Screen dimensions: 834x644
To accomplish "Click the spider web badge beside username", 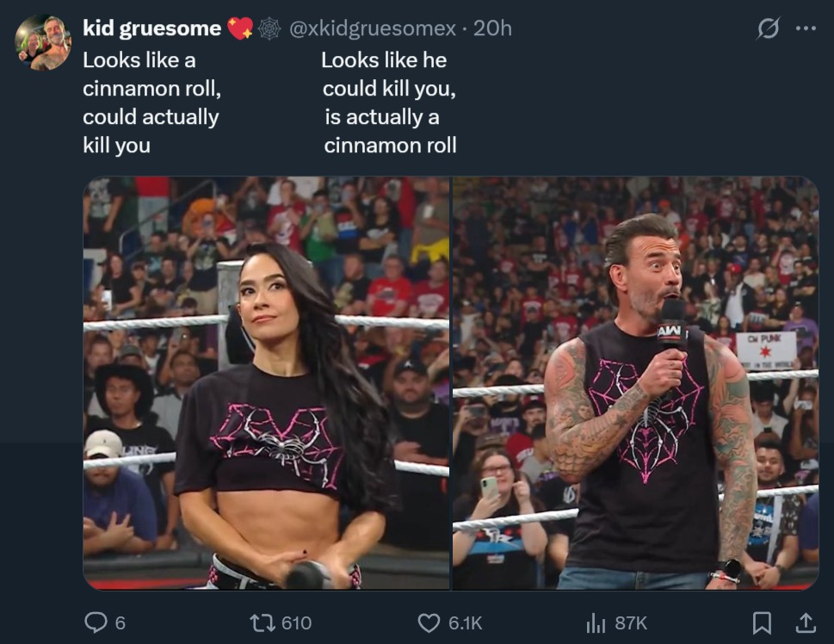I will click(269, 28).
